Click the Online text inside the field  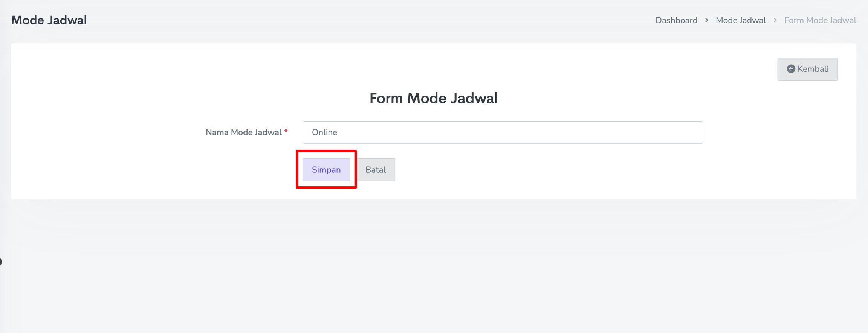324,132
